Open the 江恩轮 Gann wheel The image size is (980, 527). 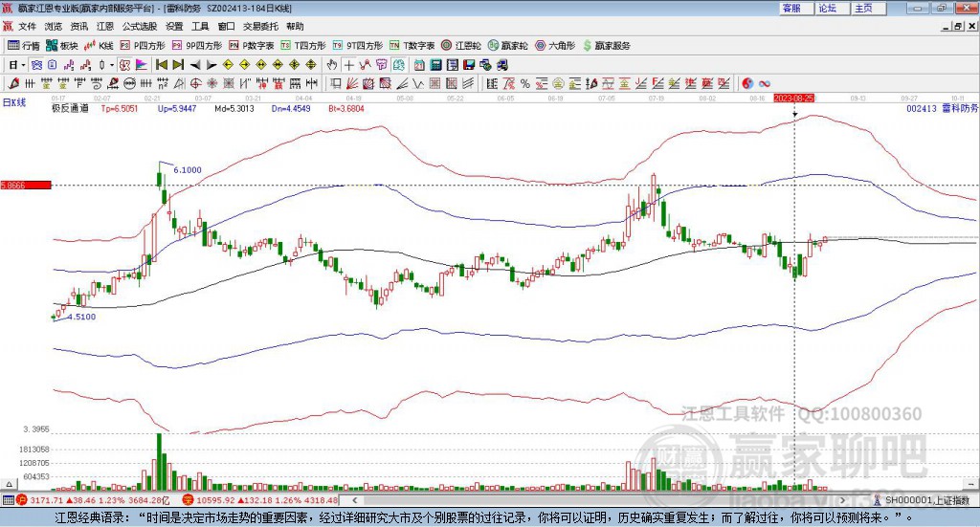(461, 46)
